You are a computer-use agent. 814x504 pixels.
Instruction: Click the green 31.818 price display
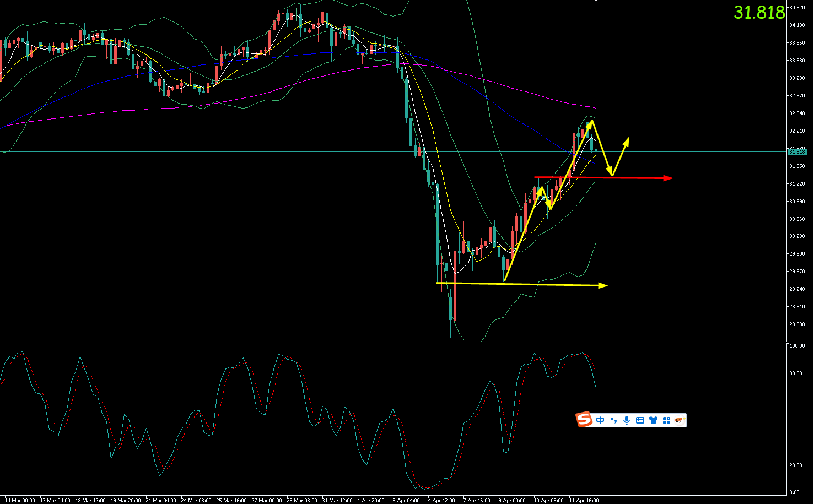coord(759,12)
